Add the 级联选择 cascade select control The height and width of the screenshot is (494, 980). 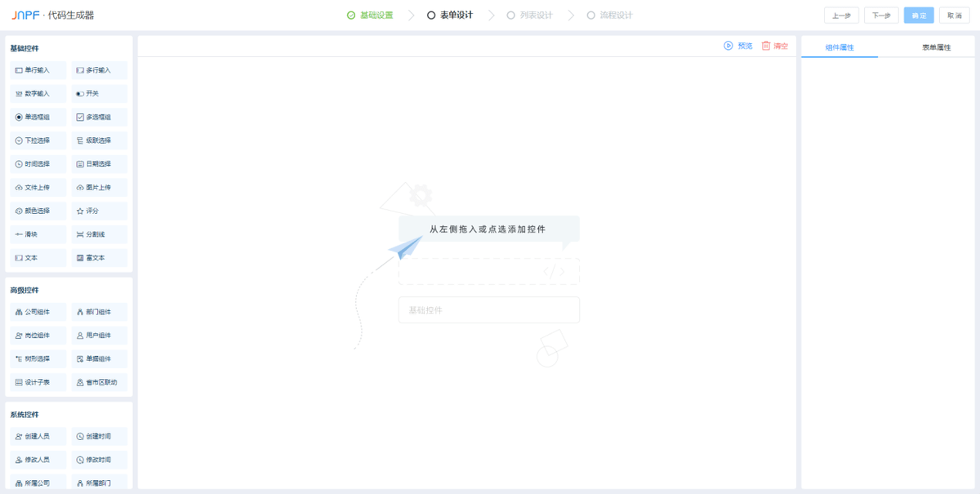point(99,140)
